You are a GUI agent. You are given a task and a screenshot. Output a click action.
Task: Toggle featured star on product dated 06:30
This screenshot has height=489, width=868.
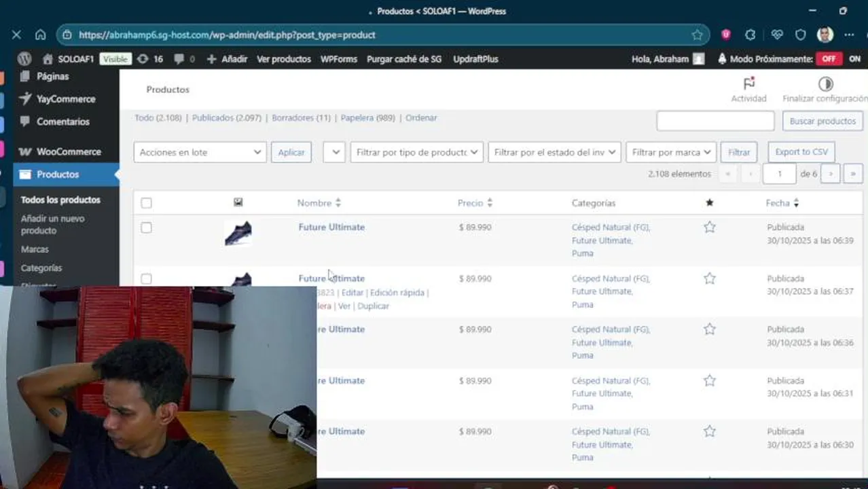click(x=710, y=431)
